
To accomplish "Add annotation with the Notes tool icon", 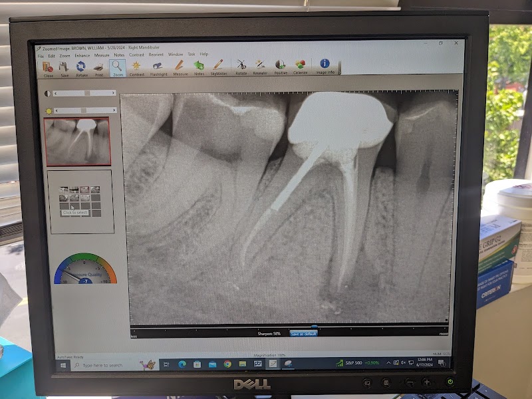I will pos(199,68).
